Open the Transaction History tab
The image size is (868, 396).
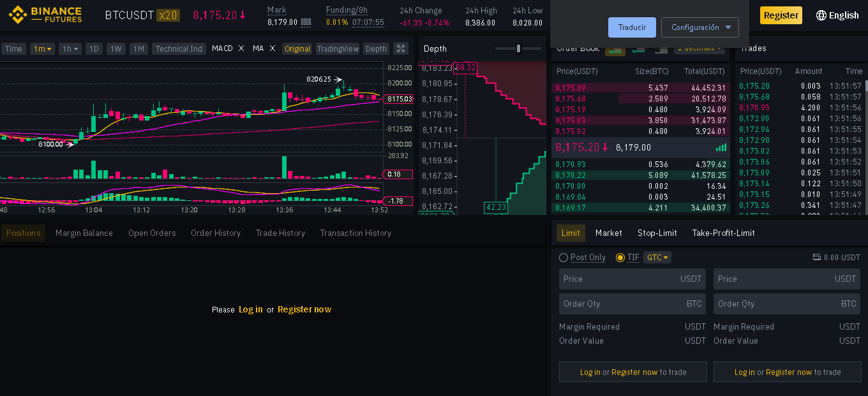tap(355, 233)
